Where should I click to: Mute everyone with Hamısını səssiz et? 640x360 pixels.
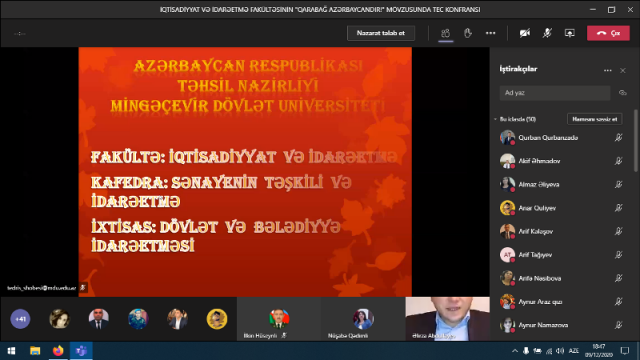click(595, 119)
